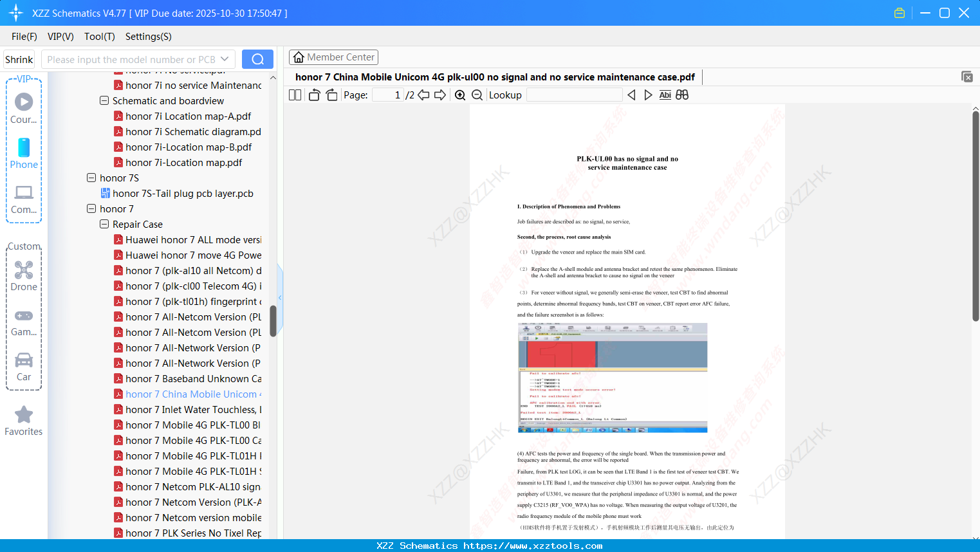Open honor 7 (plk-tl01h) fingerprint PDF

pyautogui.click(x=188, y=302)
